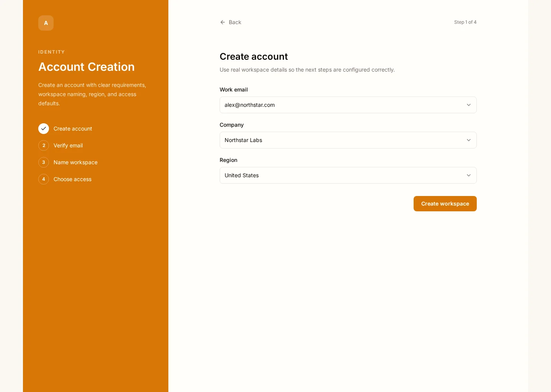Click the Create workspace button

point(445,204)
